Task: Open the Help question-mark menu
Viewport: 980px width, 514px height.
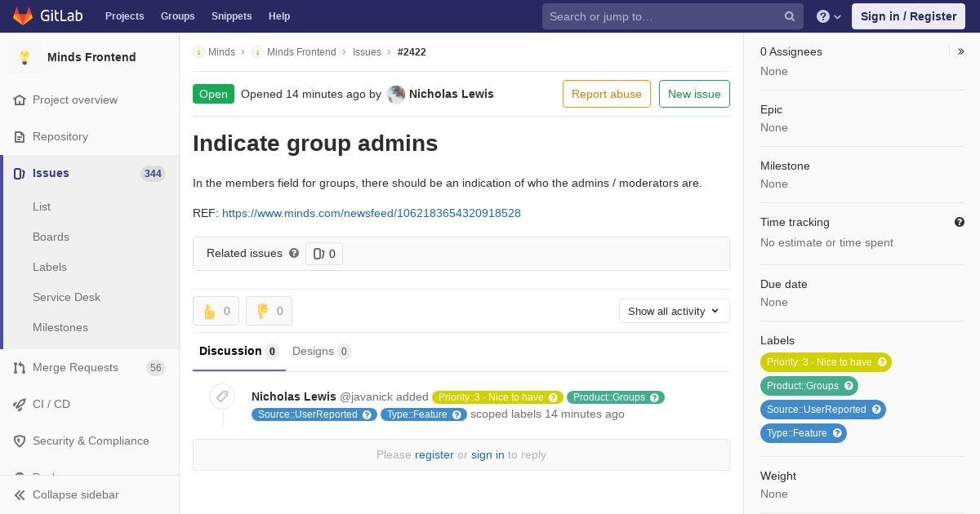Action: pos(828,16)
